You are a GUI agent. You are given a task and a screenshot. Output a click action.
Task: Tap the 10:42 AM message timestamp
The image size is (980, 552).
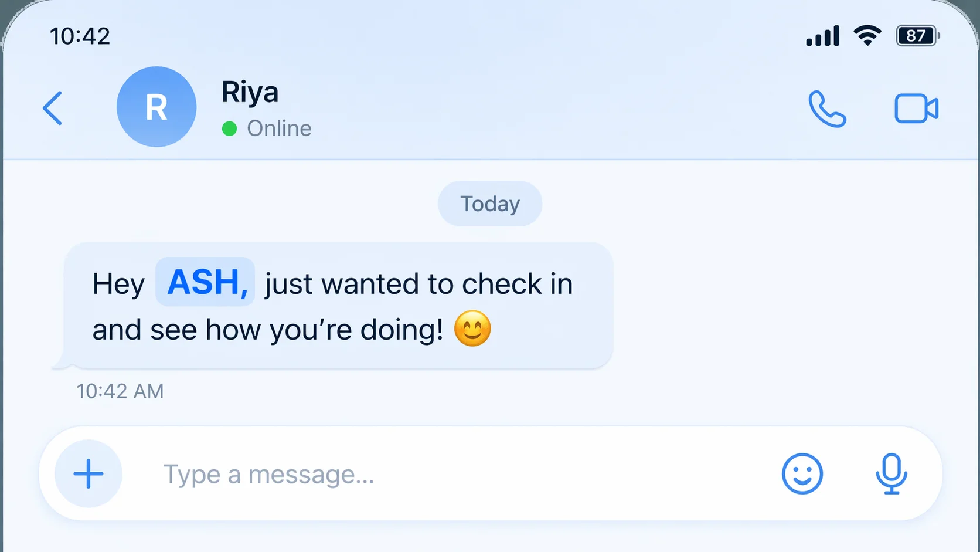(x=120, y=391)
